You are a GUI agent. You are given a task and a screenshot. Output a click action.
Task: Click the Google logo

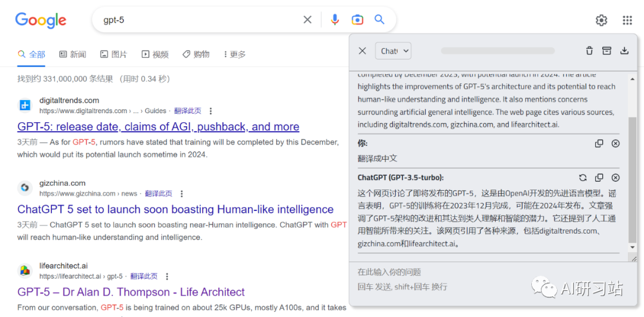[x=41, y=20]
